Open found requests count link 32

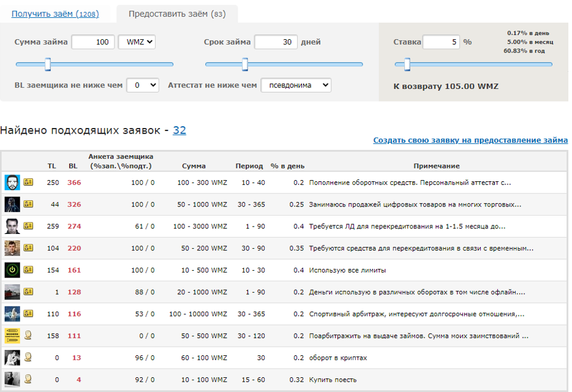point(179,130)
